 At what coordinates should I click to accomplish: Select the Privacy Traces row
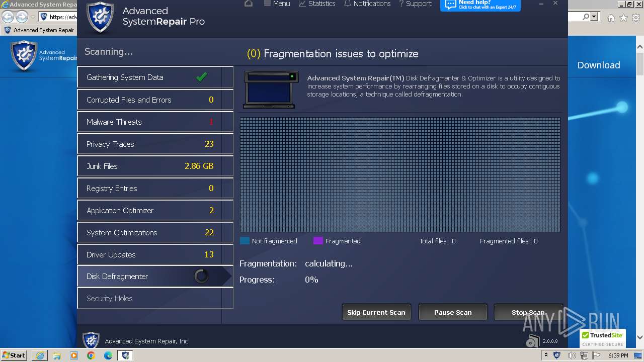(155, 144)
